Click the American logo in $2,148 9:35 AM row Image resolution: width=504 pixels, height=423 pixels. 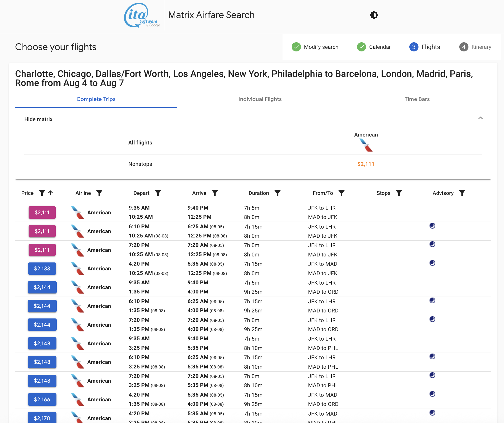point(78,343)
